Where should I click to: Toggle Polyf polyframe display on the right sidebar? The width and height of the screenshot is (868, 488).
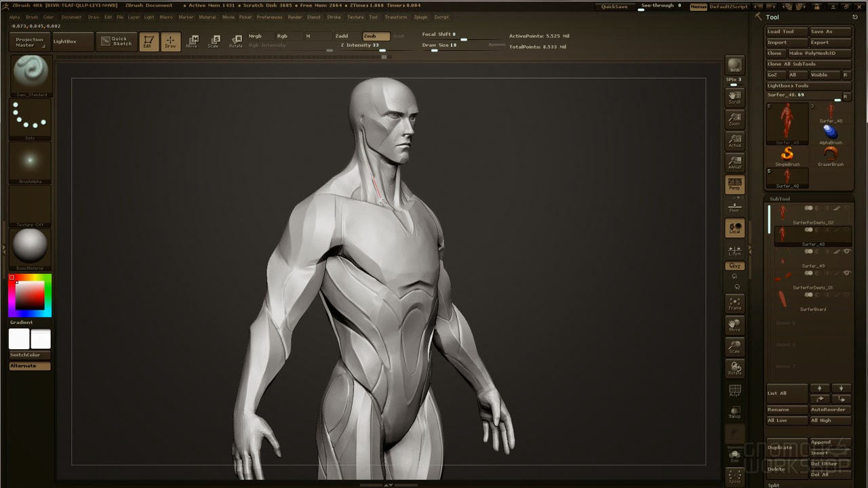[735, 390]
